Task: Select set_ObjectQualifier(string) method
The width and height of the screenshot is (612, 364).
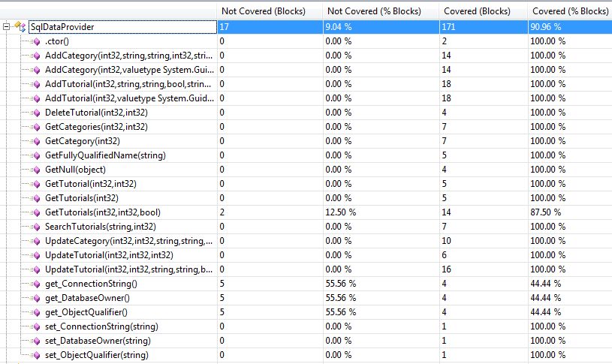Action: (x=97, y=355)
